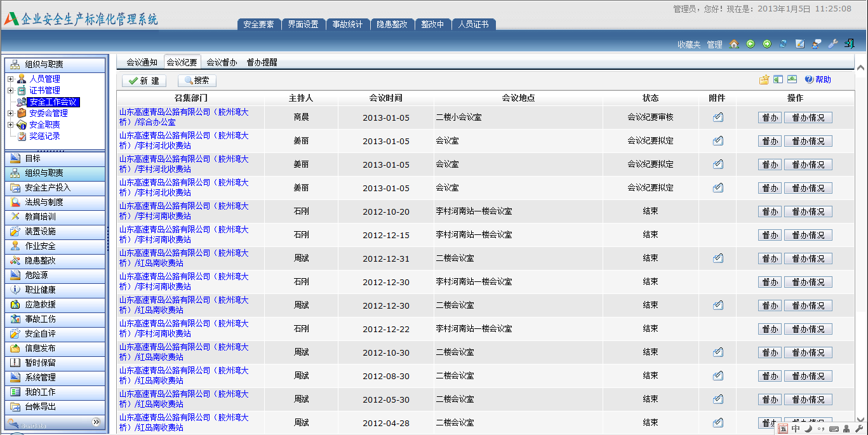Click the 搜索 button
The width and height of the screenshot is (868, 435).
(x=197, y=81)
